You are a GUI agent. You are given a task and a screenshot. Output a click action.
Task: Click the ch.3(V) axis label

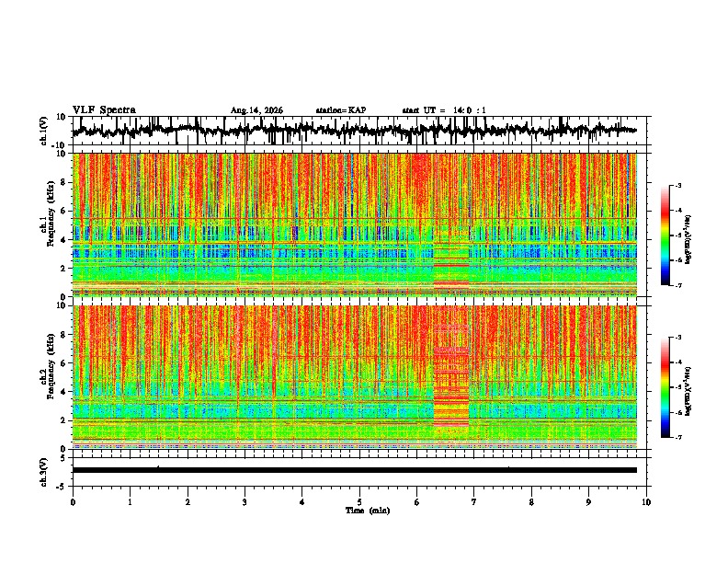[x=44, y=472]
